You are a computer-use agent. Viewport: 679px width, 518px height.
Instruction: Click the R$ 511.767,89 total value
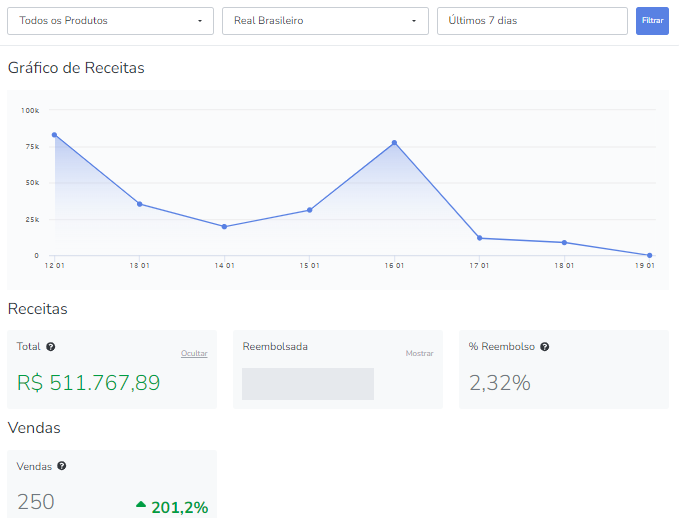pyautogui.click(x=88, y=383)
